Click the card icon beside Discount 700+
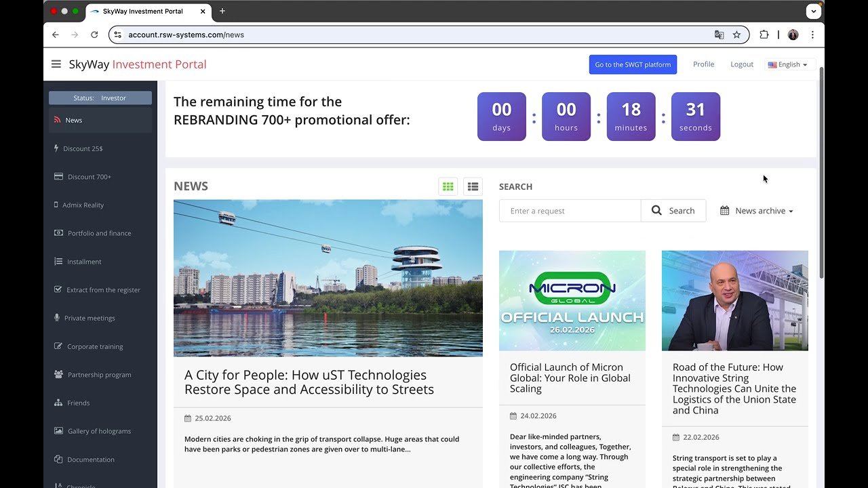868x488 pixels. (x=58, y=176)
